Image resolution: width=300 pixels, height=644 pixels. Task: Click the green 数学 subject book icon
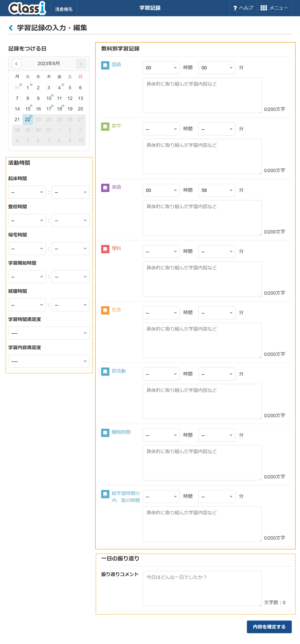tap(105, 127)
